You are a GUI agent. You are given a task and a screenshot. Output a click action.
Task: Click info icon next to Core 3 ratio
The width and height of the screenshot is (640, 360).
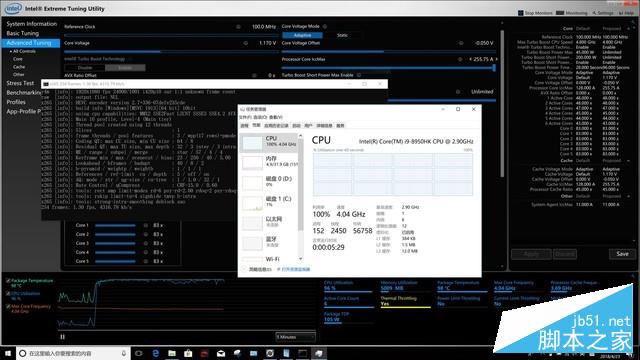(x=146, y=243)
